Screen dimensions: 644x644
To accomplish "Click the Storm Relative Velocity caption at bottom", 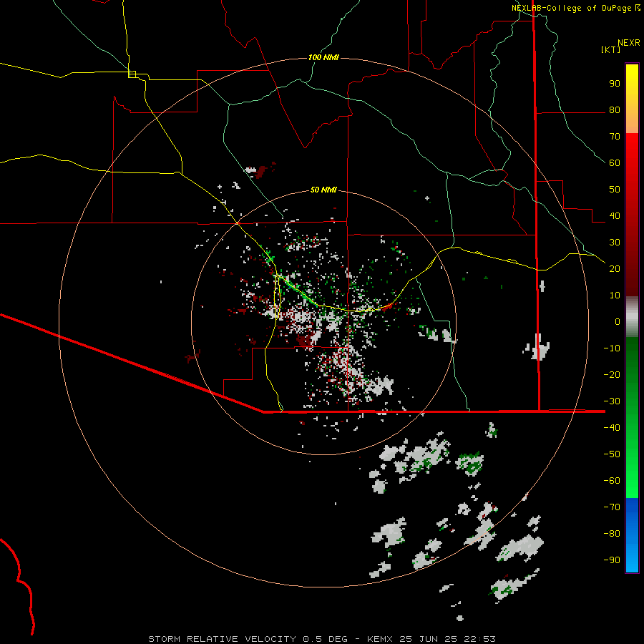I will point(322,639).
